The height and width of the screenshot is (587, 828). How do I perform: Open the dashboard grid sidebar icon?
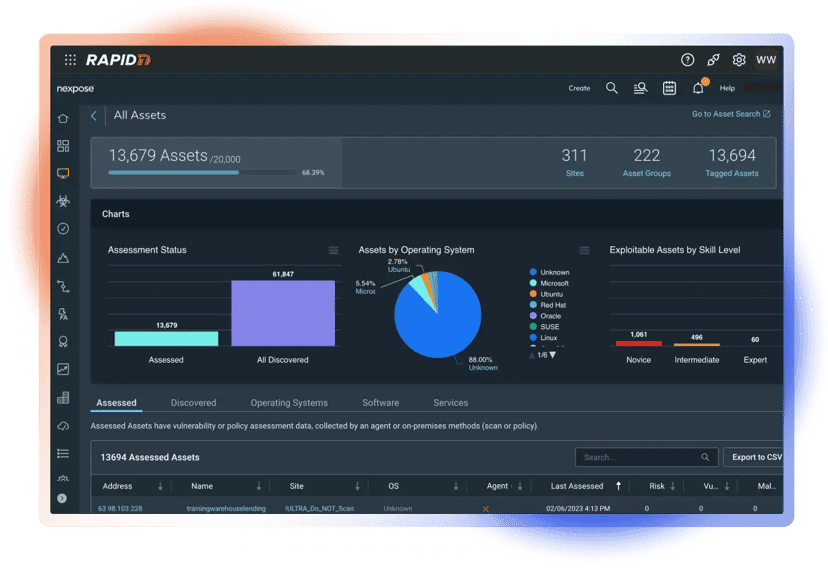pyautogui.click(x=63, y=146)
